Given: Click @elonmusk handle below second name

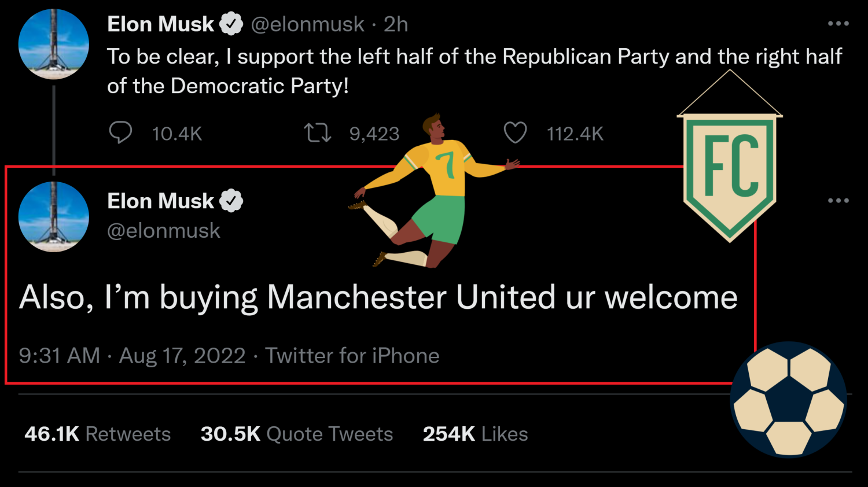Looking at the screenshot, I should click(x=164, y=231).
